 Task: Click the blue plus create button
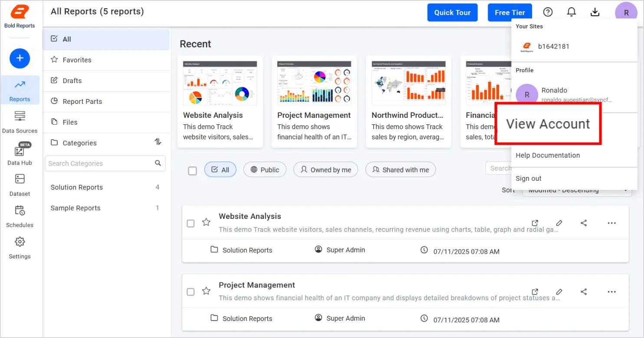pos(20,58)
